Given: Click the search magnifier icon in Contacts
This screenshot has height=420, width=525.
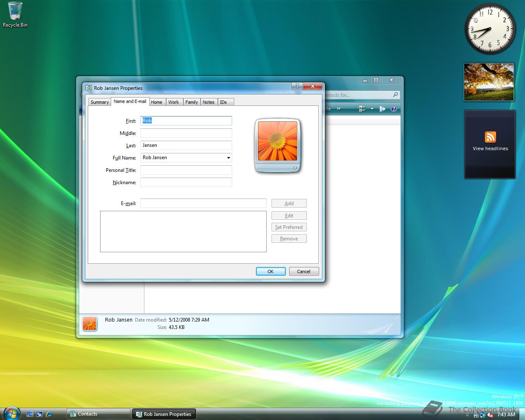Looking at the screenshot, I should (x=395, y=95).
